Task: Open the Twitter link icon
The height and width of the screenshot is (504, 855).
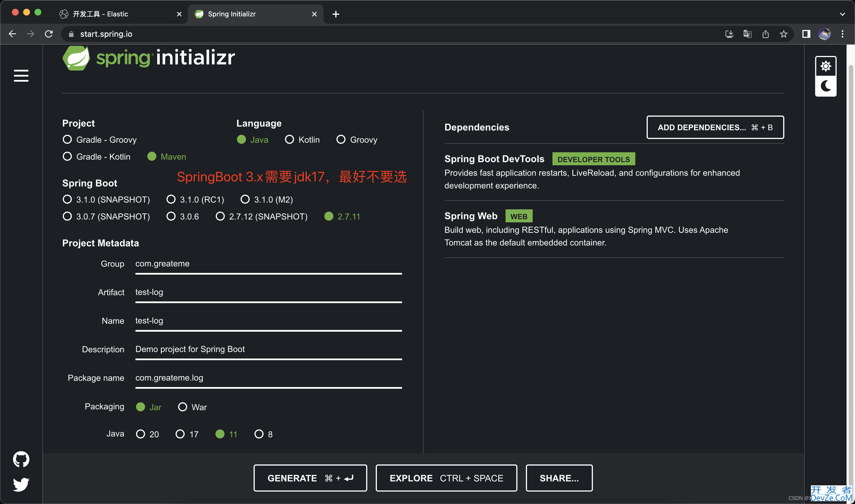Action: pyautogui.click(x=21, y=484)
